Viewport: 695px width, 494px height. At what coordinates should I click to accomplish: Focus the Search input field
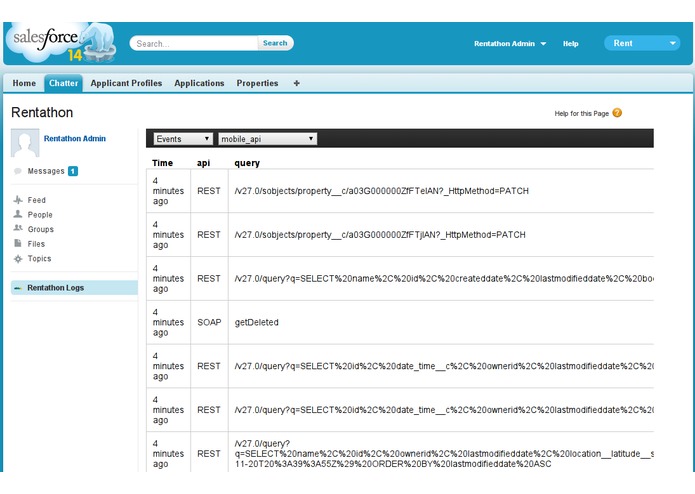tap(195, 43)
